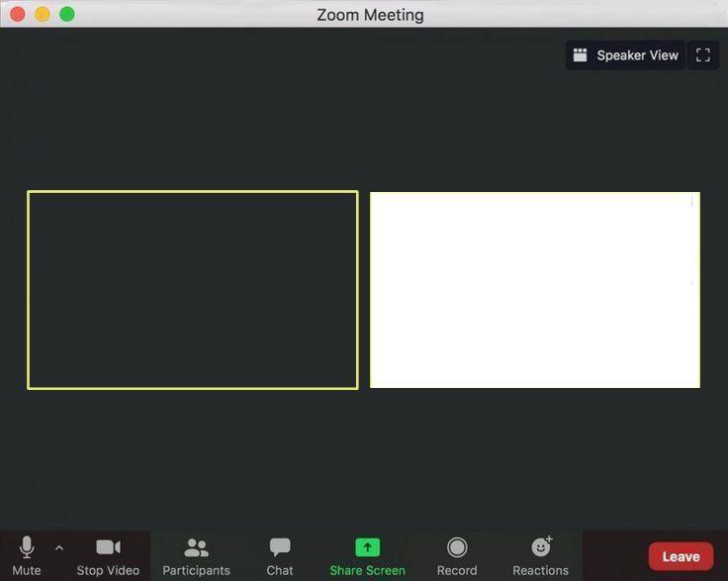Click the 'Share Screen' text label

(x=367, y=570)
